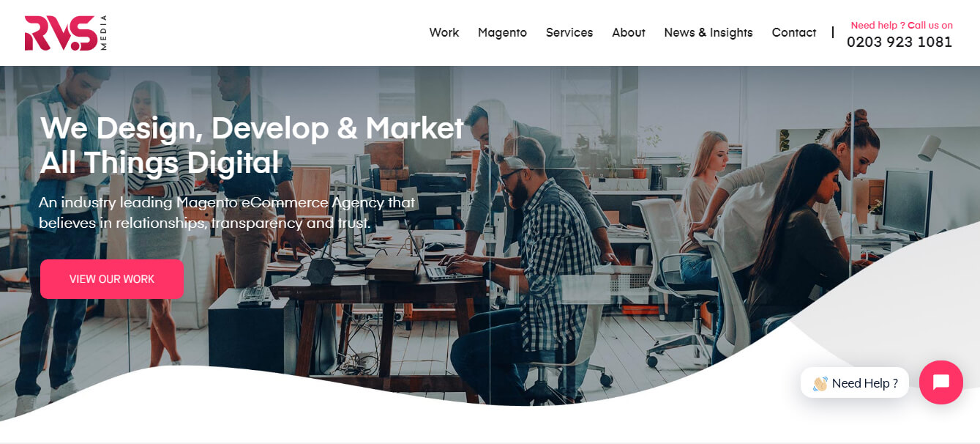Click the vertical MEDIA text in logo
Image resolution: width=980 pixels, height=444 pixels.
[104, 33]
